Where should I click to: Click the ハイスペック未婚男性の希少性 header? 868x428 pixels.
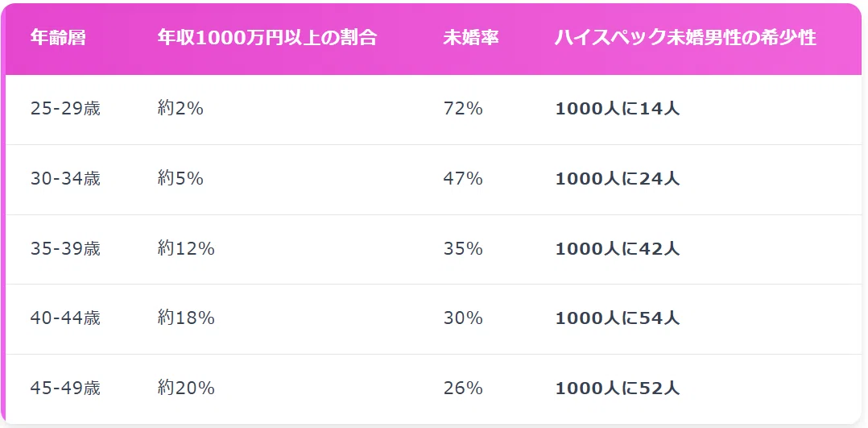tap(686, 38)
